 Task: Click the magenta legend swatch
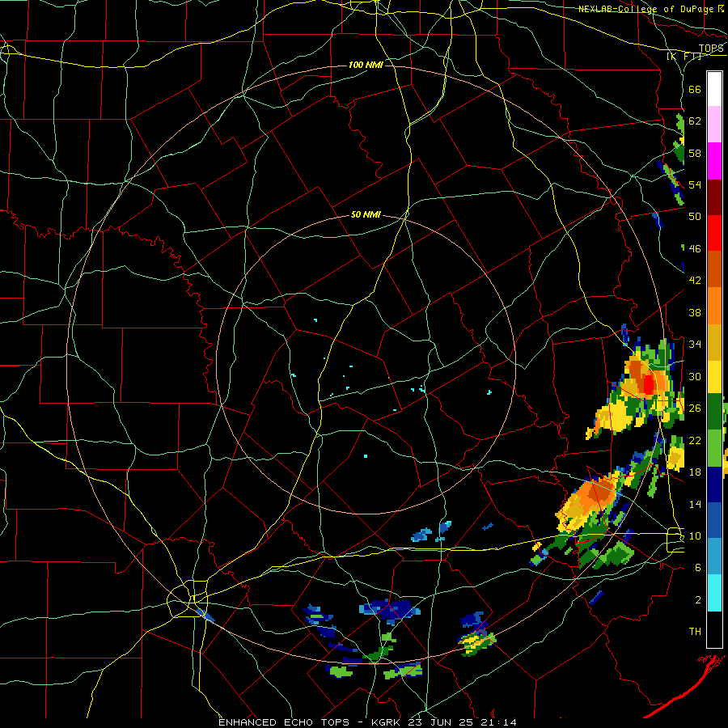click(x=714, y=161)
